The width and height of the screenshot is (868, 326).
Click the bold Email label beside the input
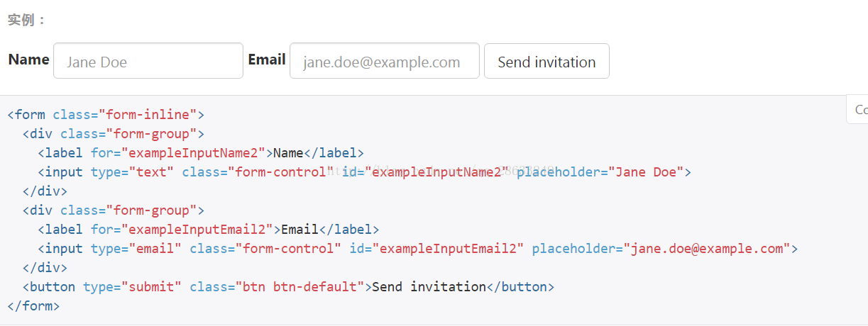[x=267, y=60]
